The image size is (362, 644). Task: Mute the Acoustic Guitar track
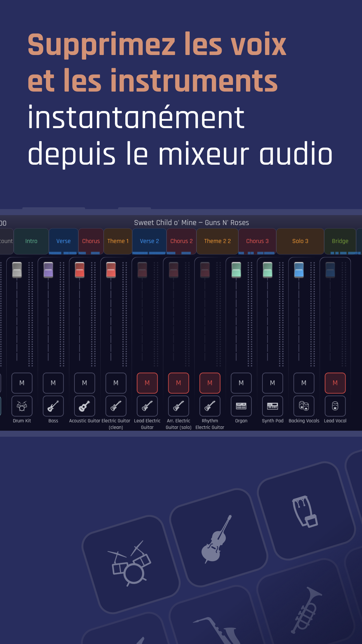(84, 383)
